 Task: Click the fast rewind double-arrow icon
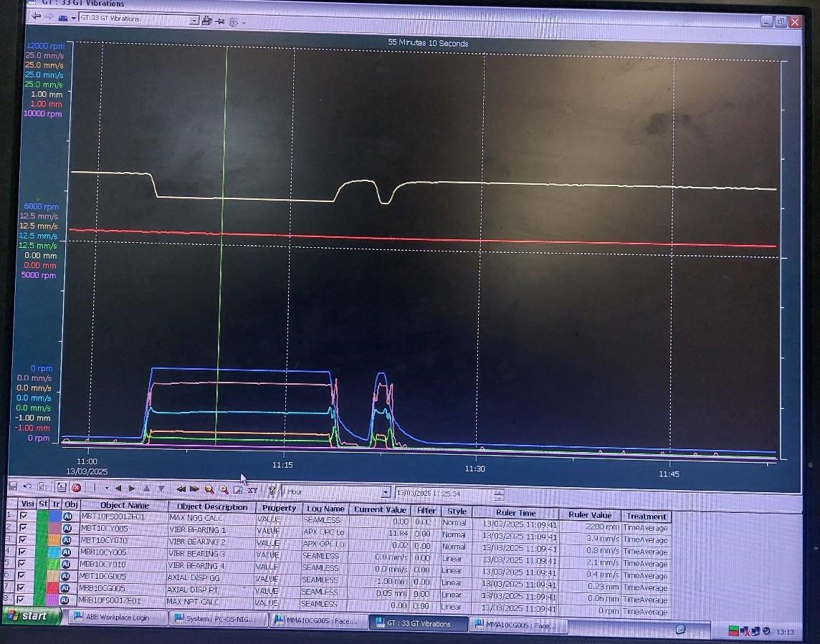(181, 489)
